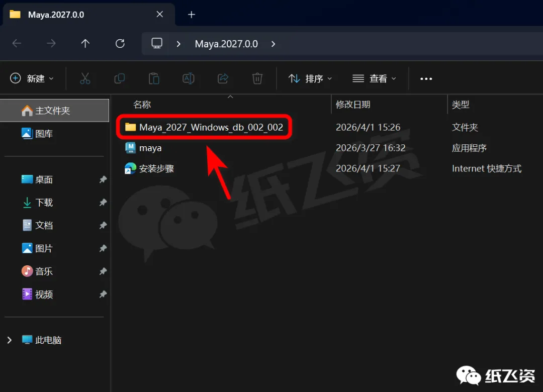The width and height of the screenshot is (543, 392).
Task: Click the date 2026/4/1 15:26
Action: [x=368, y=128]
